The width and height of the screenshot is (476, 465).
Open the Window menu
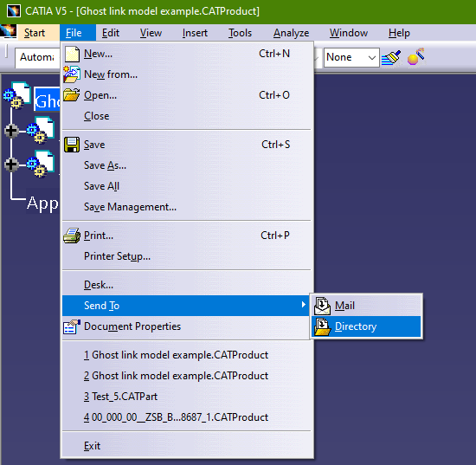349,33
